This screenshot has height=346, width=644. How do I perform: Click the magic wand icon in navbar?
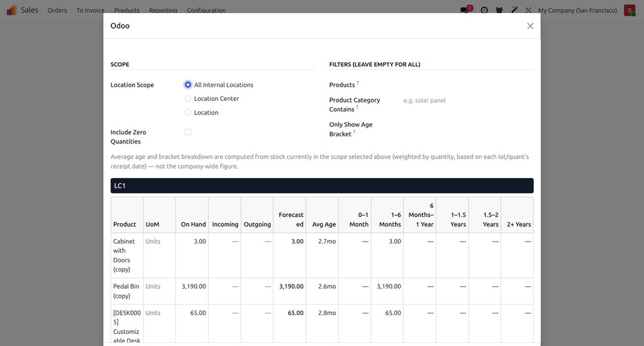(x=514, y=10)
